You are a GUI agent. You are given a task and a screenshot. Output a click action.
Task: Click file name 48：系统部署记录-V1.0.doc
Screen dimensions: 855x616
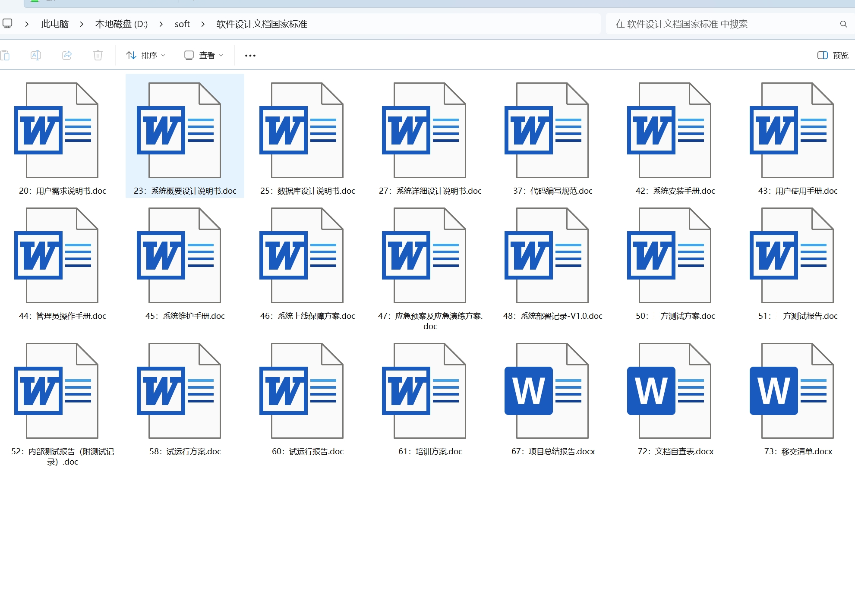pos(553,316)
